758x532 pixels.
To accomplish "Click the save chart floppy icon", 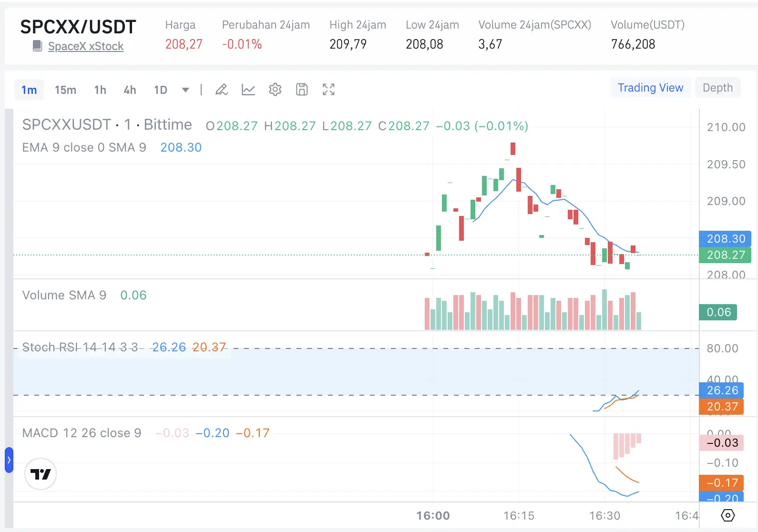I will coord(302,90).
